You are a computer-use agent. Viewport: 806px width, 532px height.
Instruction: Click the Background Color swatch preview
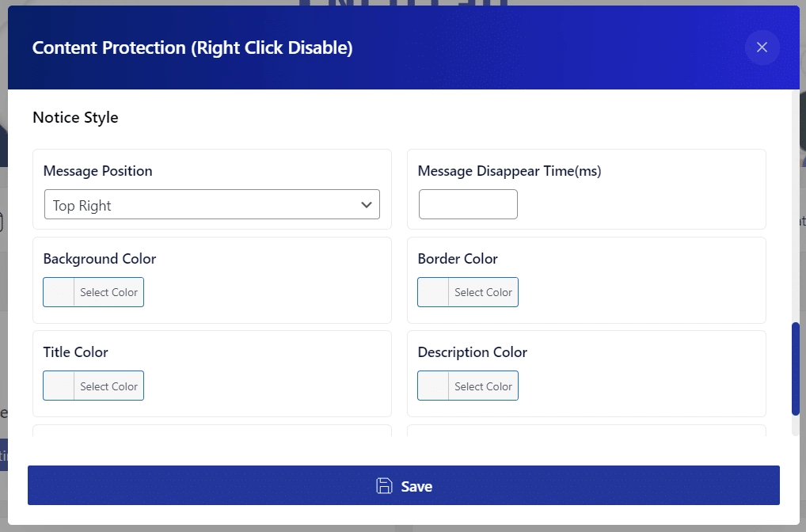(x=57, y=292)
